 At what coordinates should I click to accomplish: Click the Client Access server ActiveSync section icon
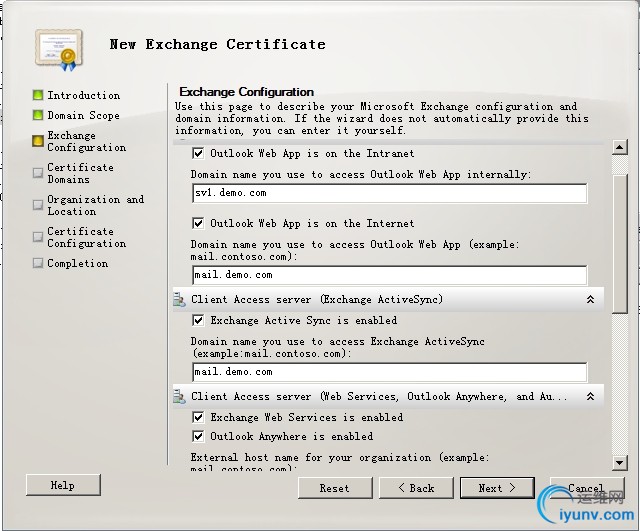(178, 300)
